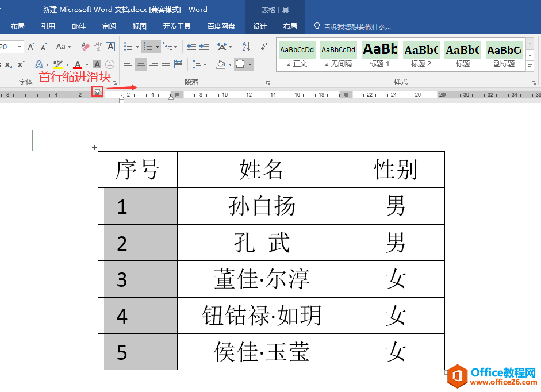Switch to the 视图 tab
This screenshot has width=541, height=392.
click(x=139, y=26)
